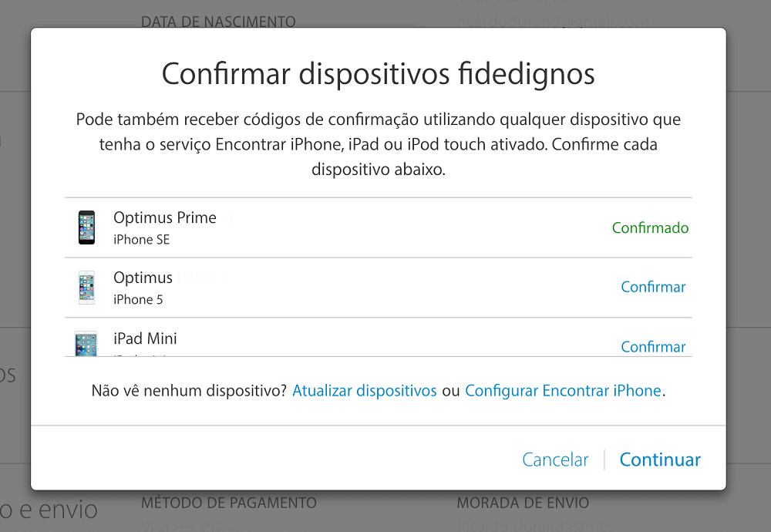Click the iPad Mini device icon

pyautogui.click(x=86, y=343)
